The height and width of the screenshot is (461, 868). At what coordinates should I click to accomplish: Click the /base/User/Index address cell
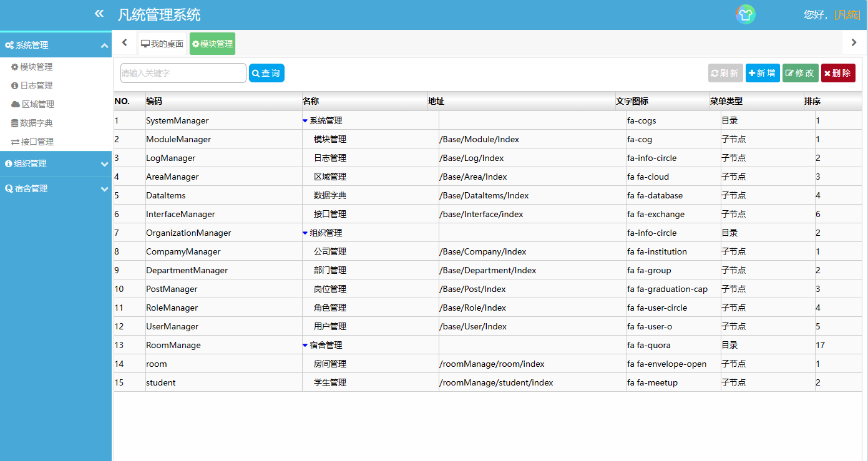[533, 326]
